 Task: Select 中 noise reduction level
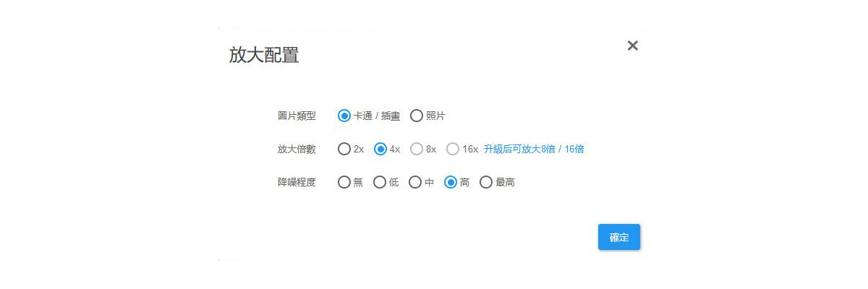[415, 183]
